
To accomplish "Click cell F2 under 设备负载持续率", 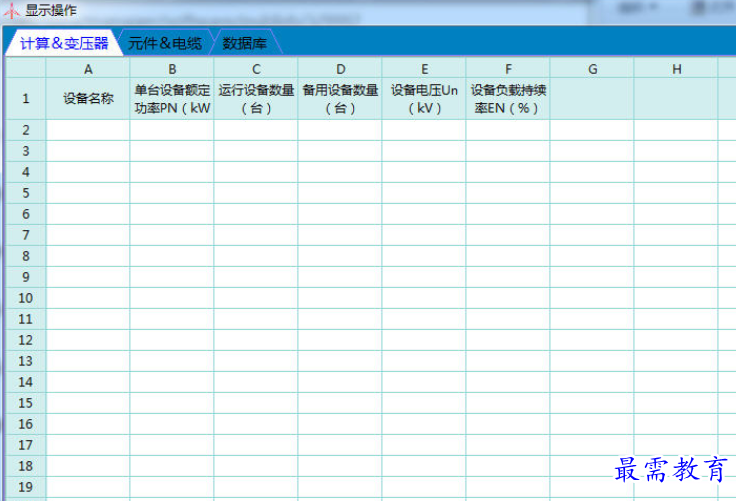I will coord(508,130).
